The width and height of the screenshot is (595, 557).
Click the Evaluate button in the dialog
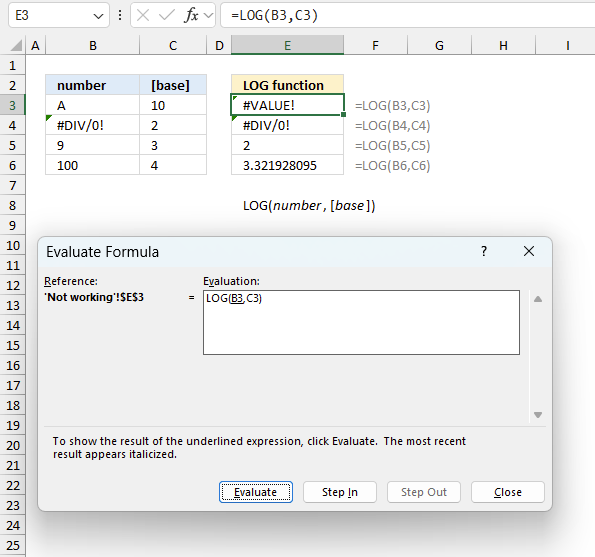tap(255, 492)
